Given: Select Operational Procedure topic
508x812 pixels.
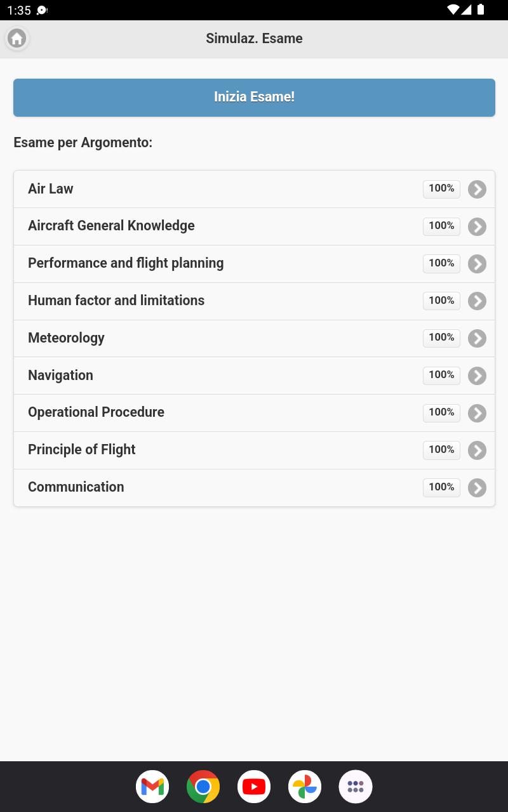Looking at the screenshot, I should (254, 413).
